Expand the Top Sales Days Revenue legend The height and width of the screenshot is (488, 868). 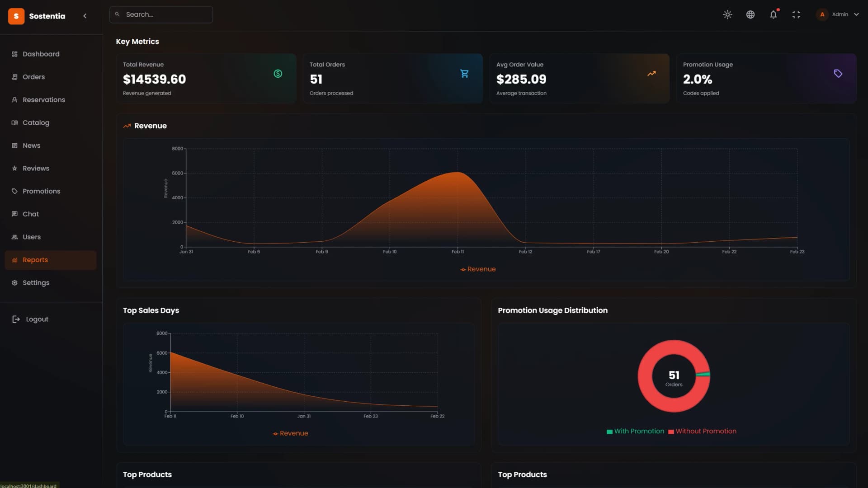[290, 433]
